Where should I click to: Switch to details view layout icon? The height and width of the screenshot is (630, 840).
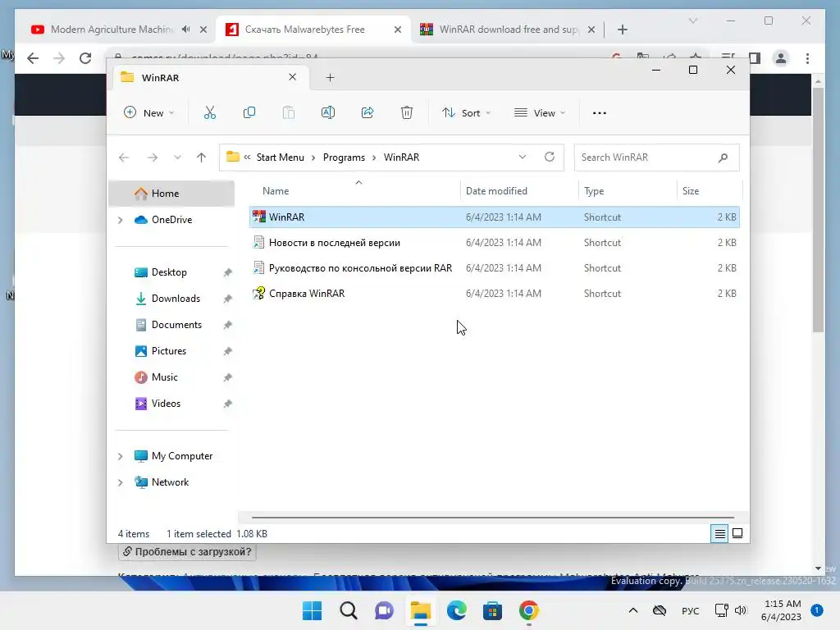[719, 533]
